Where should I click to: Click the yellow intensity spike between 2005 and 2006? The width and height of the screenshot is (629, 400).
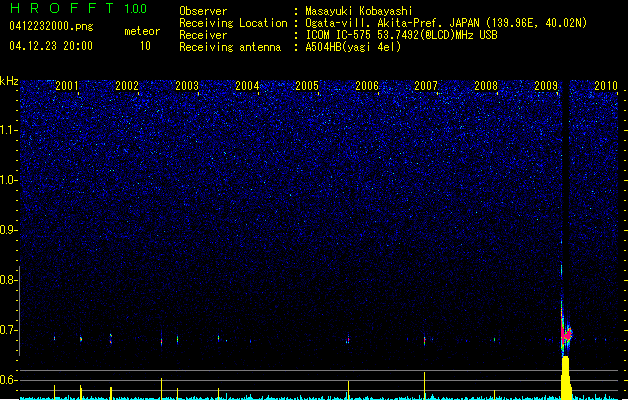[348, 390]
